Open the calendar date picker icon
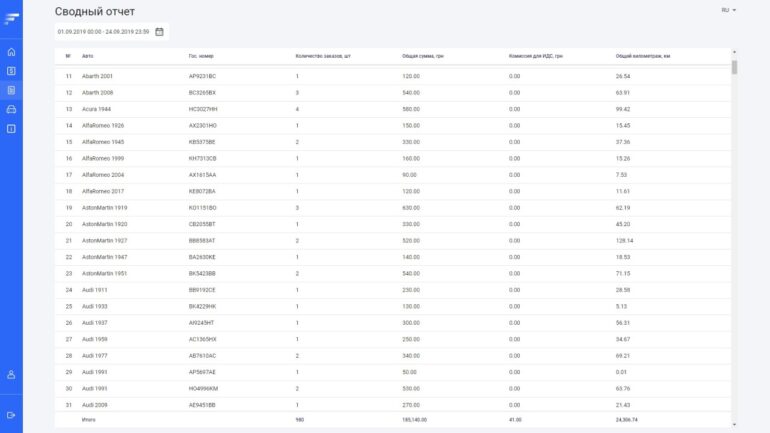The height and width of the screenshot is (433, 770). click(x=159, y=31)
